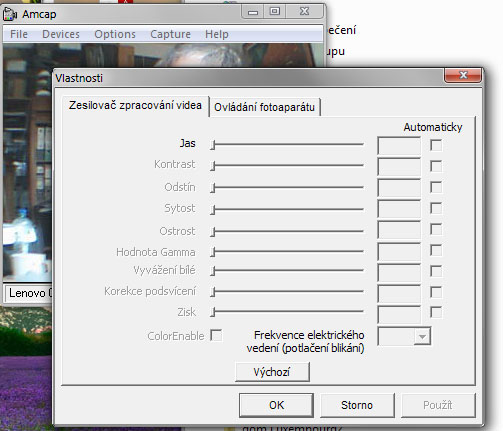Screen dimensions: 503x431
Task: Click the Kontrast slider track
Action: [x=287, y=165]
